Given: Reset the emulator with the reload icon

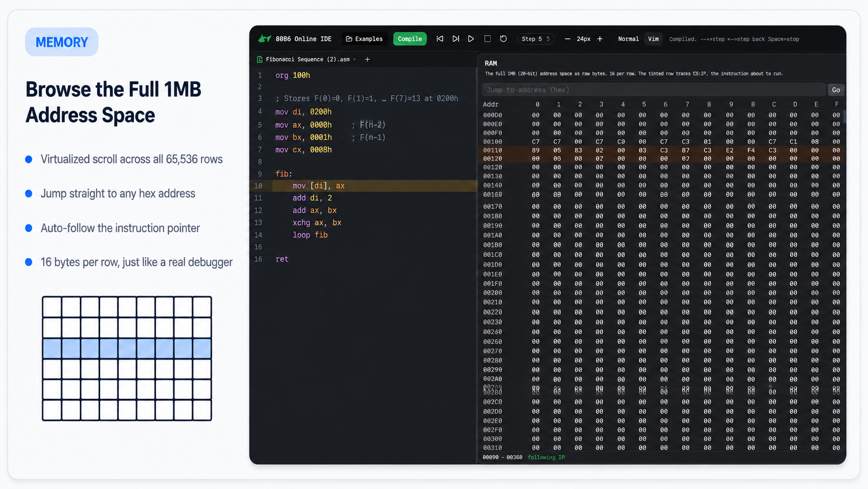Looking at the screenshot, I should [503, 39].
